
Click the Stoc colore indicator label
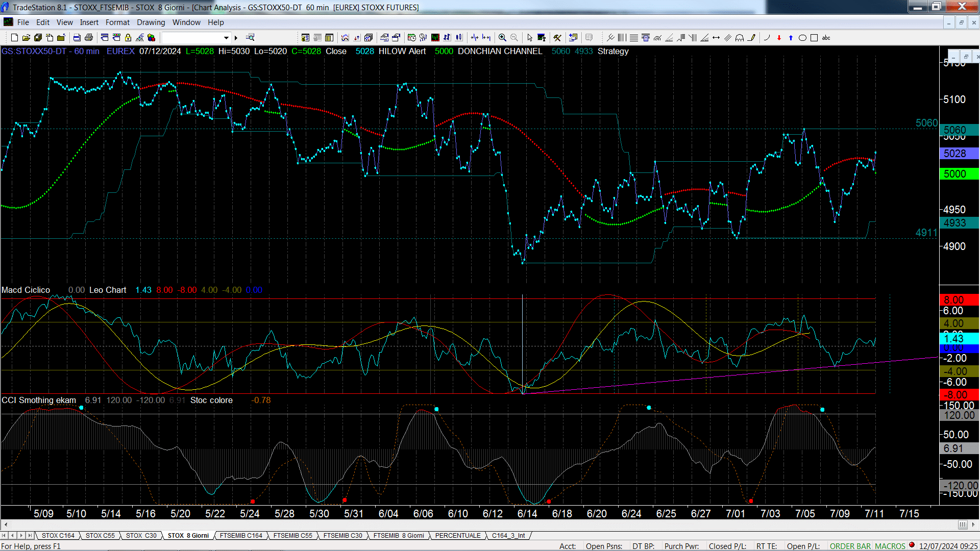click(x=211, y=400)
